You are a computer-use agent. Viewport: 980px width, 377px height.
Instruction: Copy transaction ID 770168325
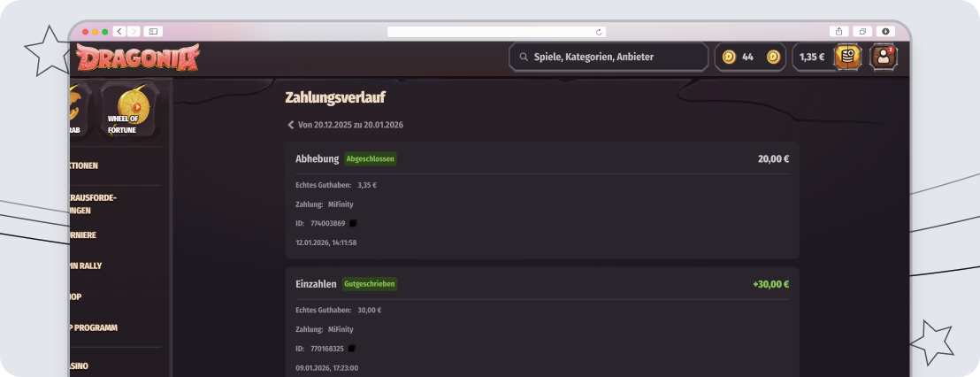pos(353,349)
